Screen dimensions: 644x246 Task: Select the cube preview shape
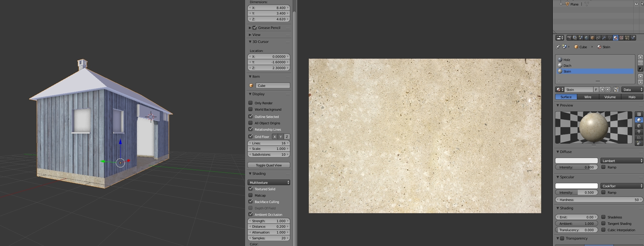pyautogui.click(x=639, y=126)
